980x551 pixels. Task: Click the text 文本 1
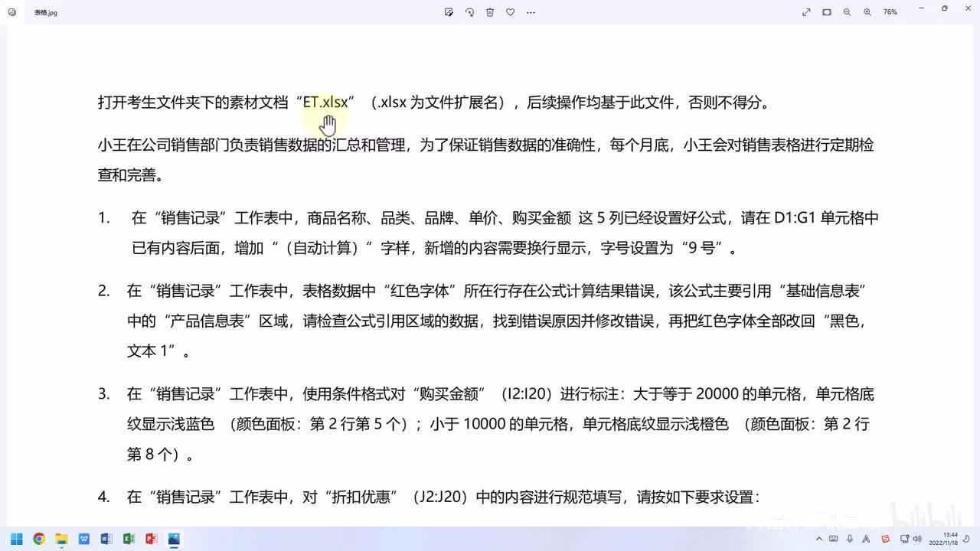(x=148, y=351)
